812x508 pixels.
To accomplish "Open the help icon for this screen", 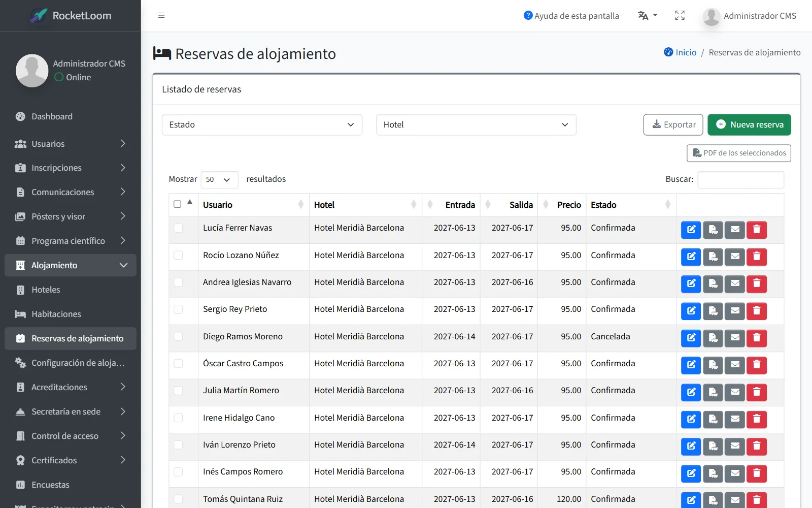I will (x=528, y=16).
